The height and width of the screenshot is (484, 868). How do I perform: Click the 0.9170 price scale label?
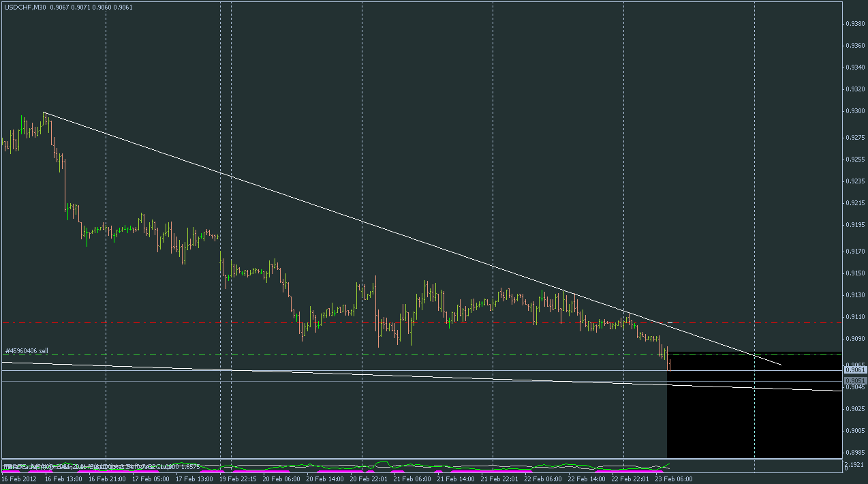tap(856, 252)
